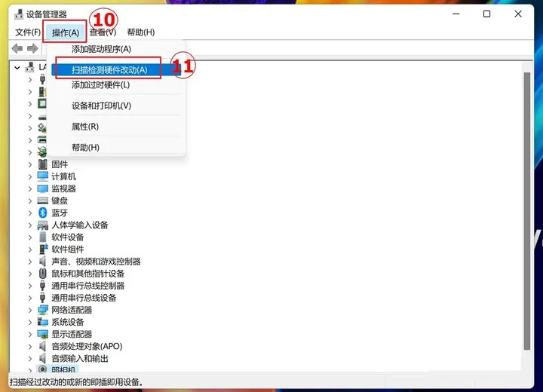Click the 音频处理对象(APO) speaker icon
The image size is (543, 392).
[42, 346]
